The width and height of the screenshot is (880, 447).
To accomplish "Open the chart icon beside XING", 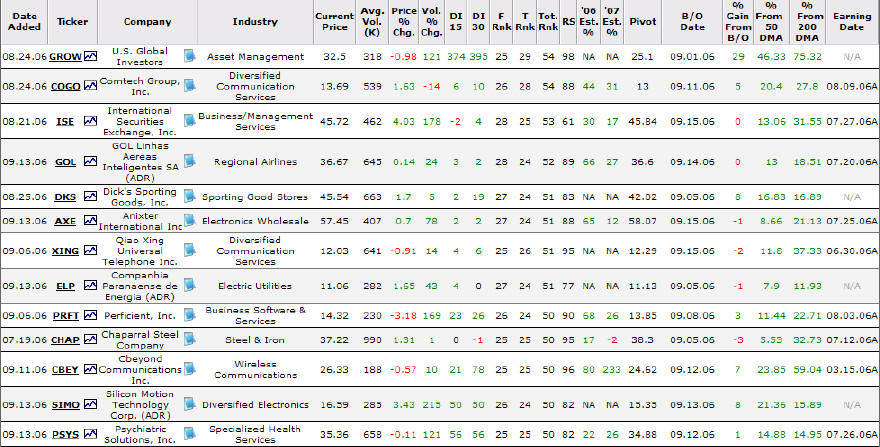I will (90, 250).
